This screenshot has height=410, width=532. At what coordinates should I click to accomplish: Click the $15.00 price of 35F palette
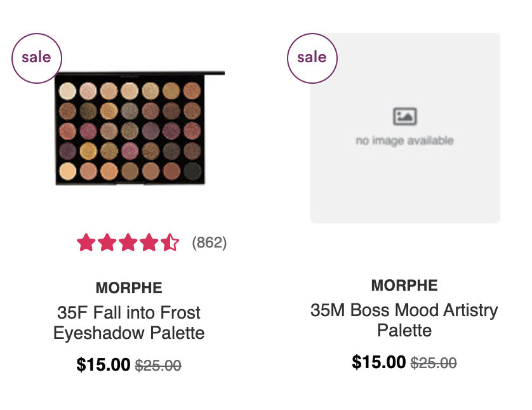103,365
